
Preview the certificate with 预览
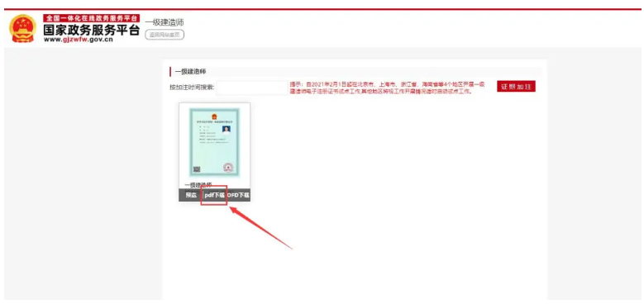[191, 195]
